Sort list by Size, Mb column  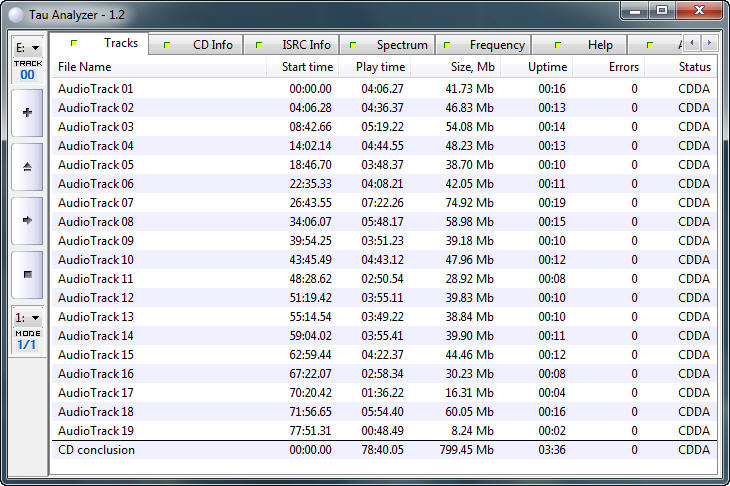(455, 67)
